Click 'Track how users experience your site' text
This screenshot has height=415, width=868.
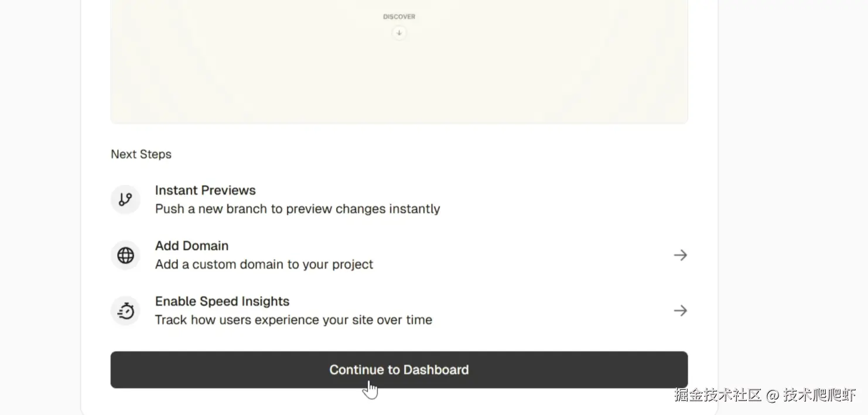tap(293, 320)
